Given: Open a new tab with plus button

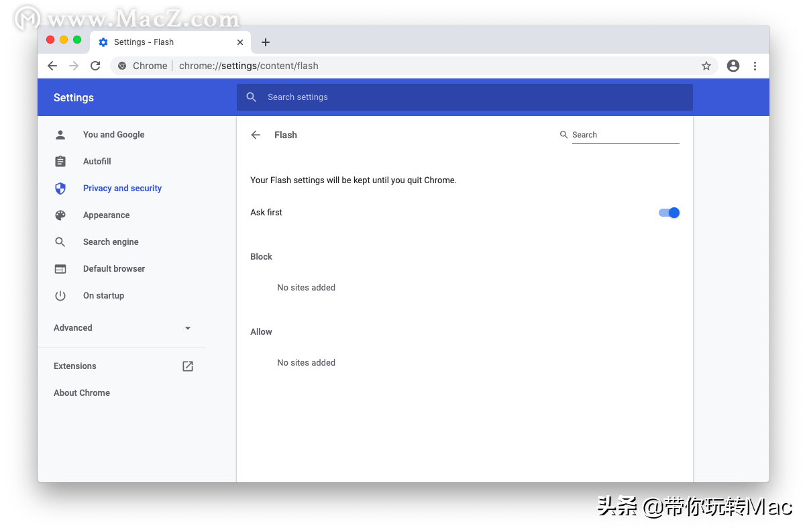Looking at the screenshot, I should point(266,42).
